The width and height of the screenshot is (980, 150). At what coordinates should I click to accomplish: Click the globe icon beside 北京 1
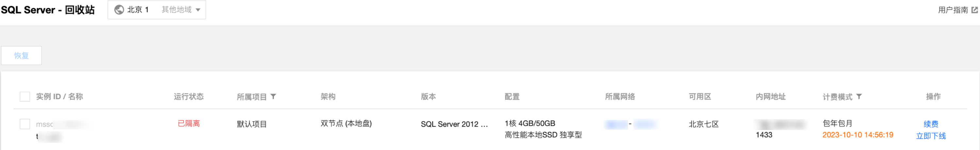point(119,9)
